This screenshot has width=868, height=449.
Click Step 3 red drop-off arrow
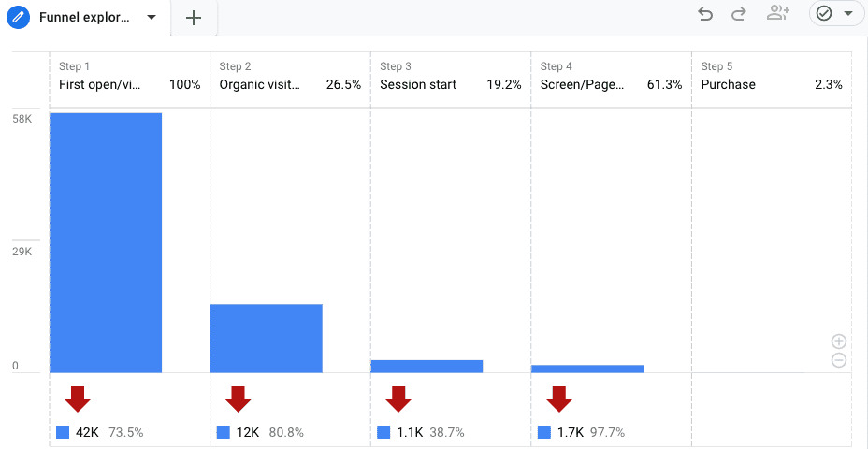pyautogui.click(x=399, y=399)
